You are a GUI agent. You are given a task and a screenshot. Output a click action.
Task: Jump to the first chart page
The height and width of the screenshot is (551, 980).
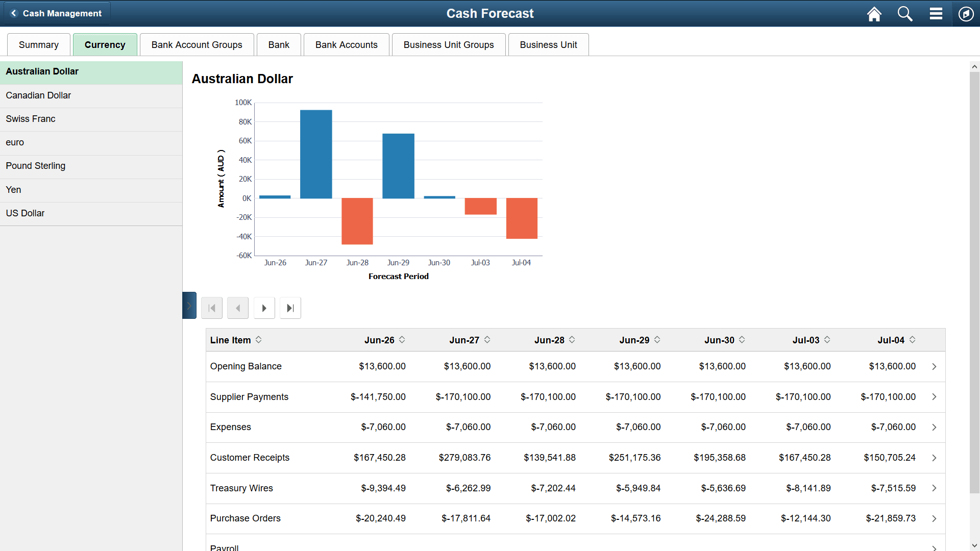click(211, 308)
